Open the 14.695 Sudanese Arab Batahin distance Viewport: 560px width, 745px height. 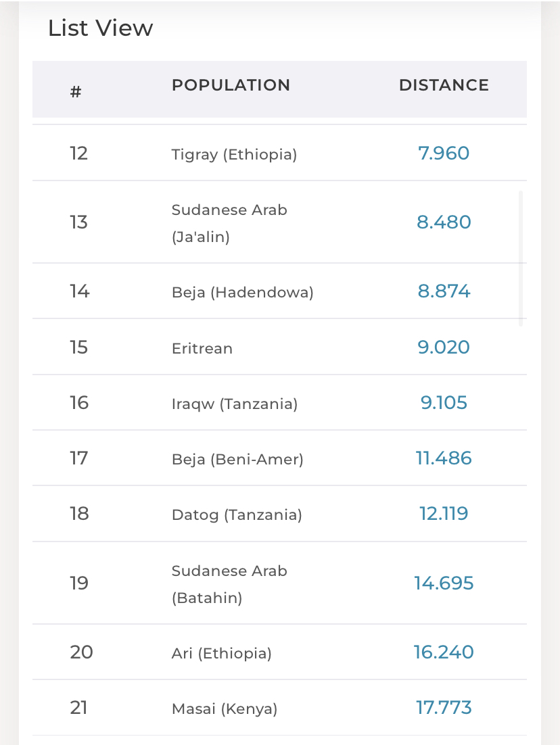pyautogui.click(x=444, y=583)
